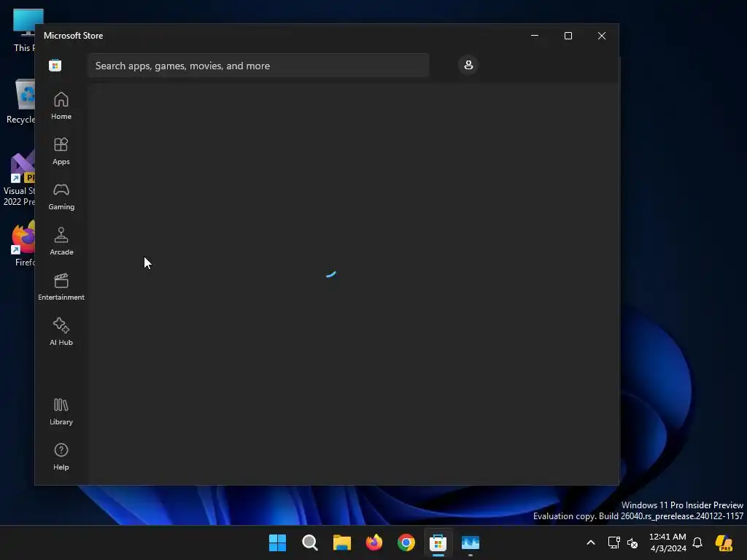Open the Library in the sidebar
The width and height of the screenshot is (747, 560).
click(61, 411)
